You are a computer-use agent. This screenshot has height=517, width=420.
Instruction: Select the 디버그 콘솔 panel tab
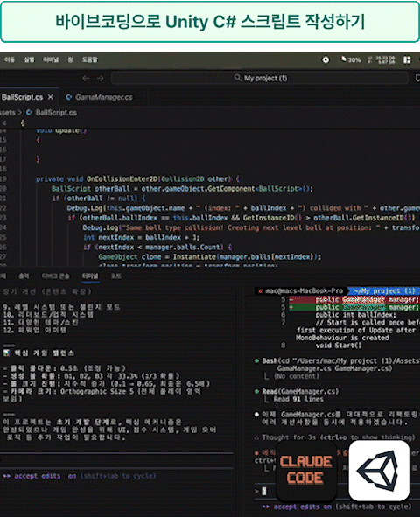click(55, 276)
